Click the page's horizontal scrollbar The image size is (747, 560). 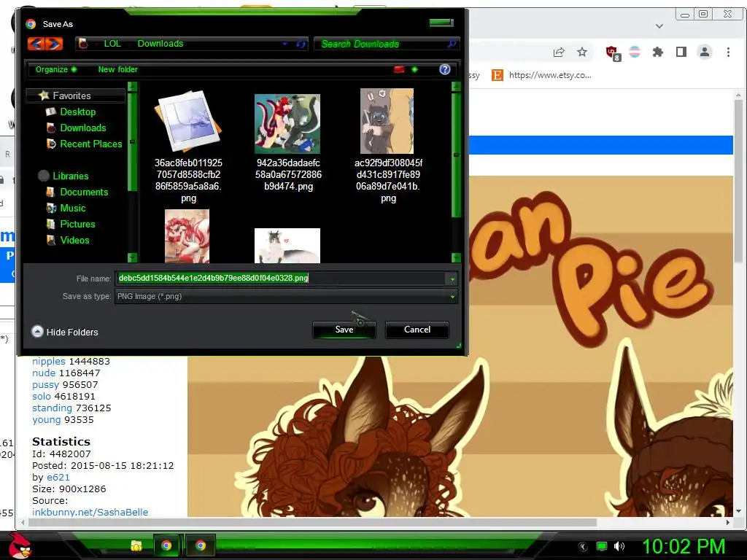coord(312,522)
